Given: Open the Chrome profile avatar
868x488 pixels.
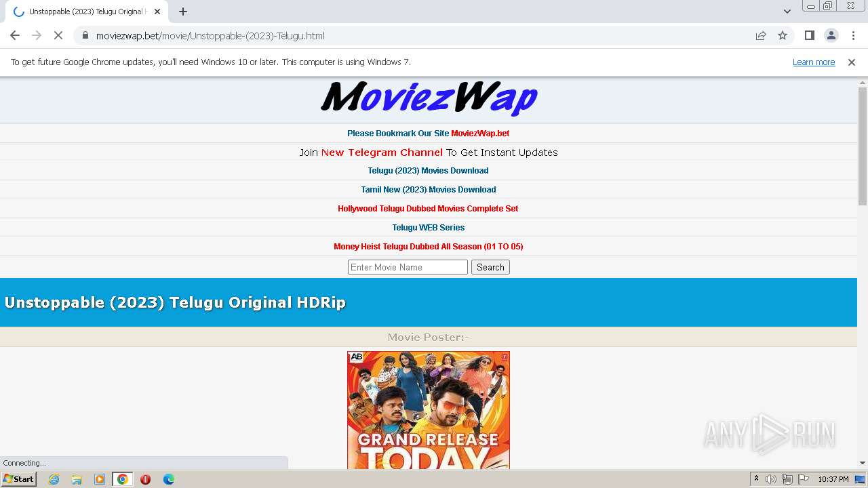Looking at the screenshot, I should click(831, 35).
